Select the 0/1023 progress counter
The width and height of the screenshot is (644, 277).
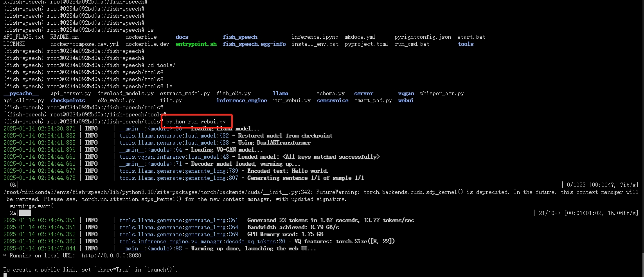(576, 185)
